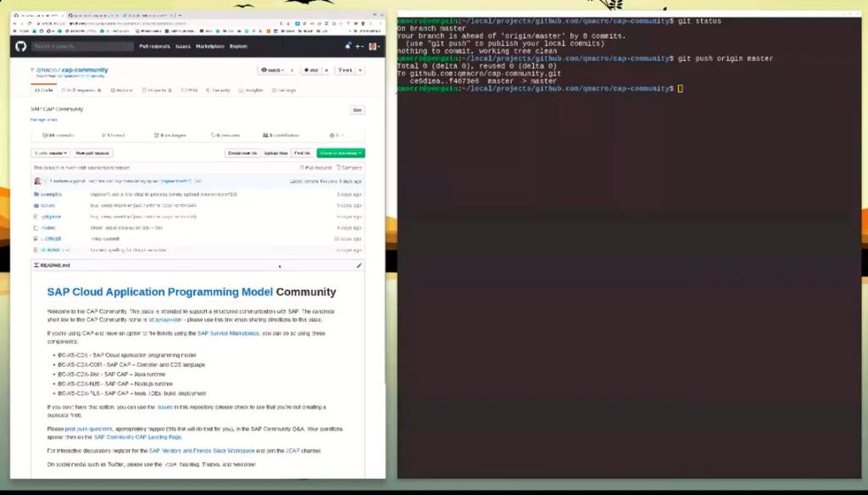Go to Pull requests in GitHub top navigation
This screenshot has width=868, height=495.
[x=154, y=47]
